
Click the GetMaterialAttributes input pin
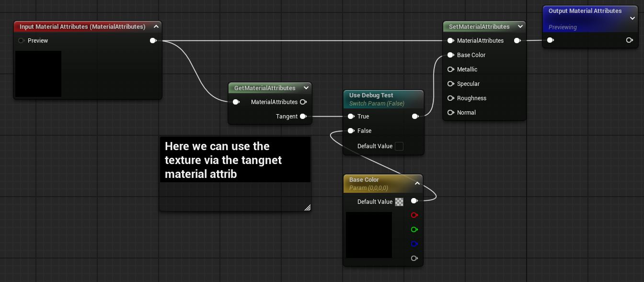coord(236,102)
